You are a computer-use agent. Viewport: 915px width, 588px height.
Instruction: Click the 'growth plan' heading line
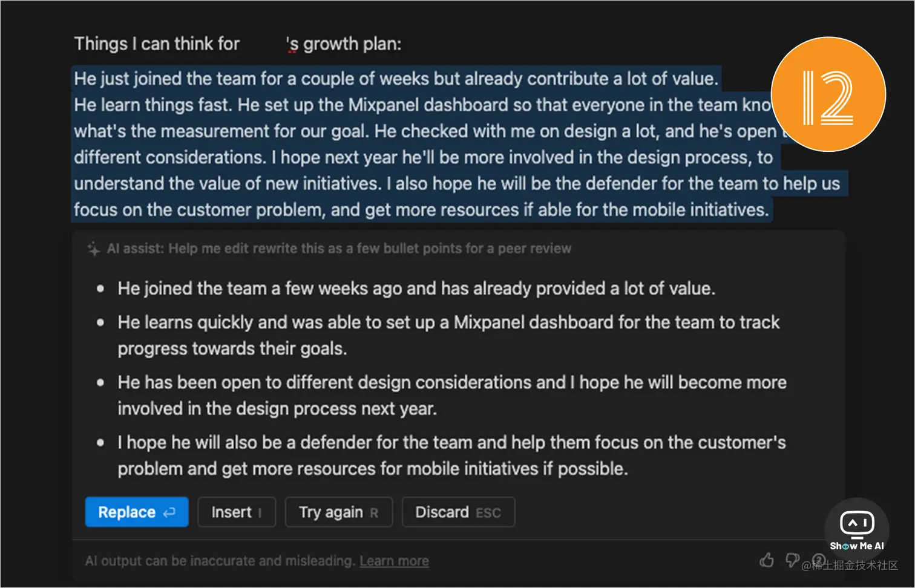click(x=238, y=44)
